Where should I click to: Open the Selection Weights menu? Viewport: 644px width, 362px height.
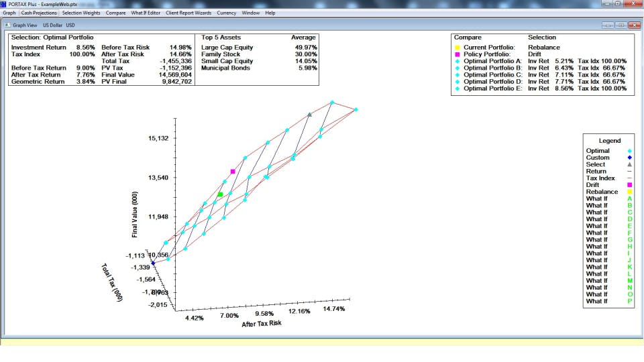81,13
